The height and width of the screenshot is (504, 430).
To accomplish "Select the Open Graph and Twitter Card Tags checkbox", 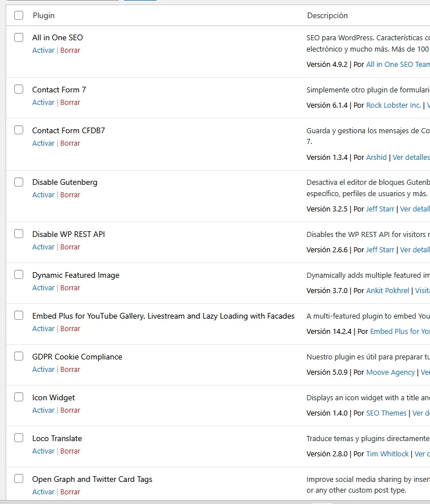I will (19, 478).
